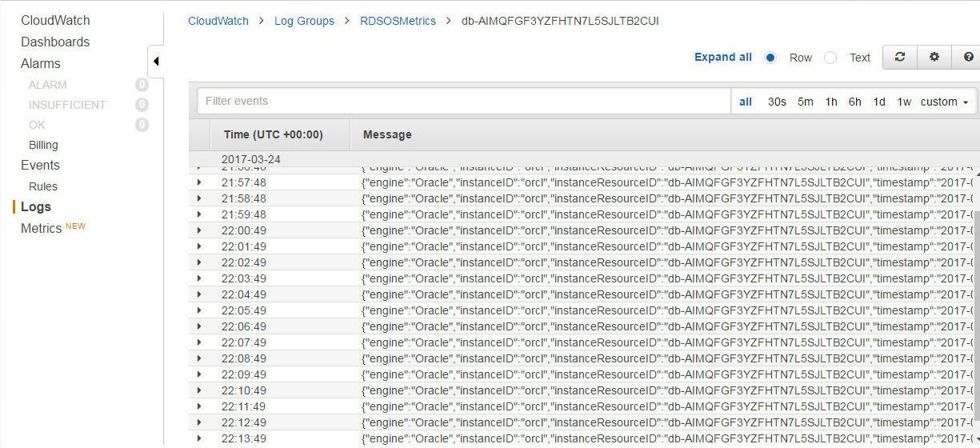
Task: Open Rules under Events
Action: (43, 186)
